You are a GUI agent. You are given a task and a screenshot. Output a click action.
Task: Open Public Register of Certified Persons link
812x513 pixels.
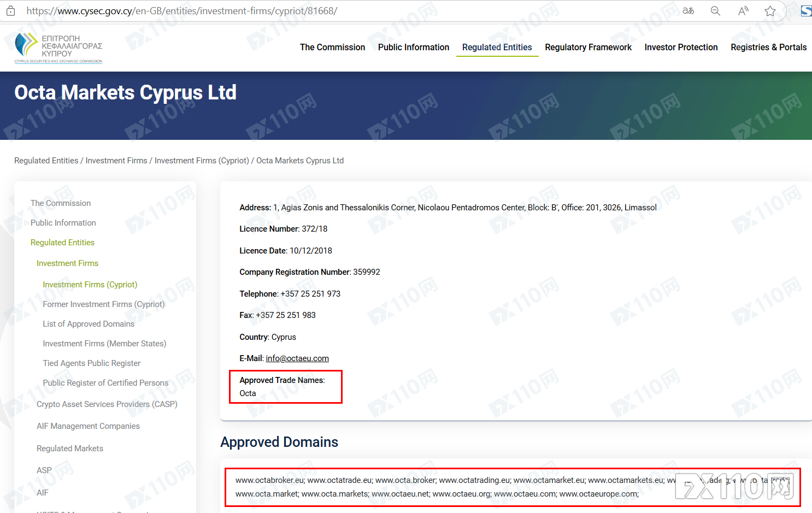coord(105,383)
